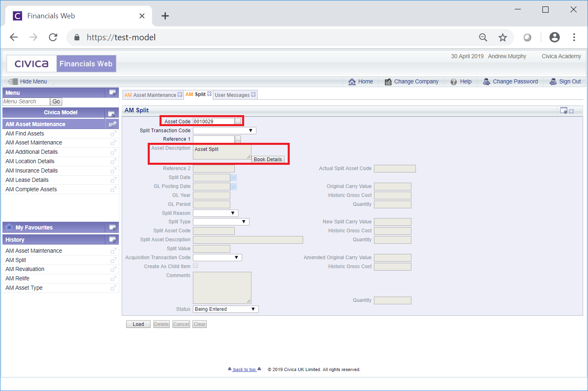Click the AM Split panel add-to-favourites icon

564,110
